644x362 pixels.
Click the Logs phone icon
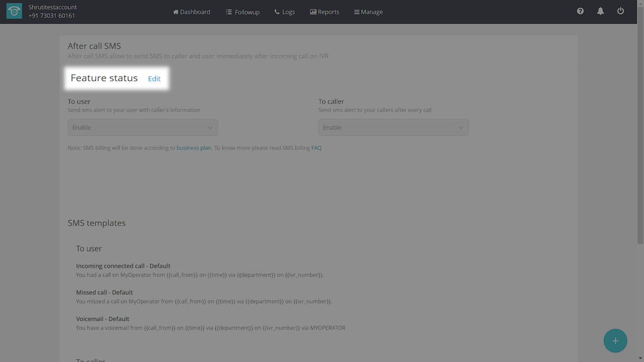(277, 12)
